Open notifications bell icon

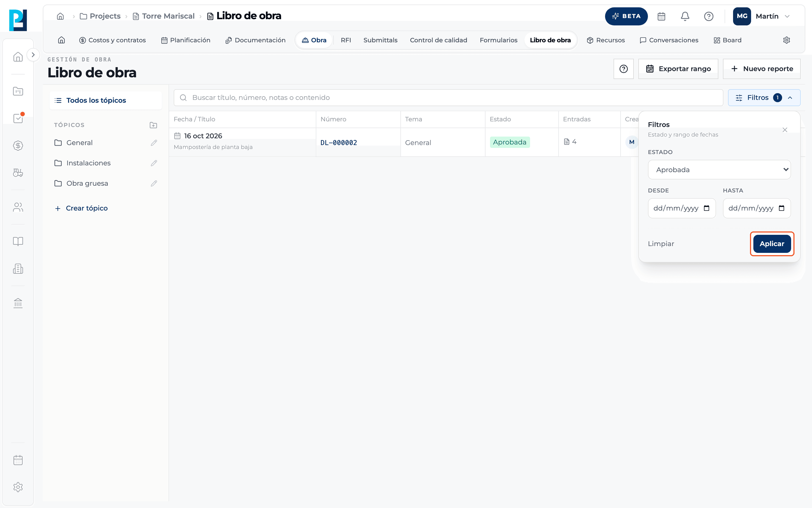(685, 16)
